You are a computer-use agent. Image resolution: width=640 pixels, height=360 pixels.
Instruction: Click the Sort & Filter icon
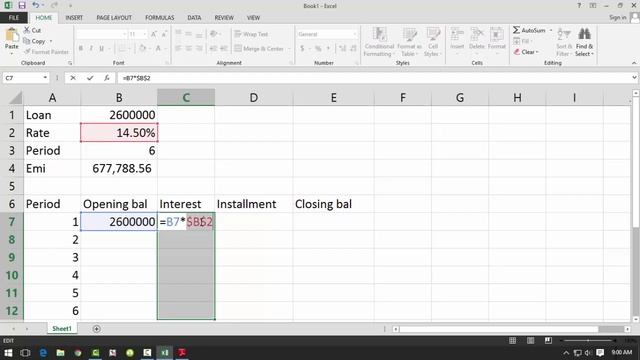pos(563,34)
